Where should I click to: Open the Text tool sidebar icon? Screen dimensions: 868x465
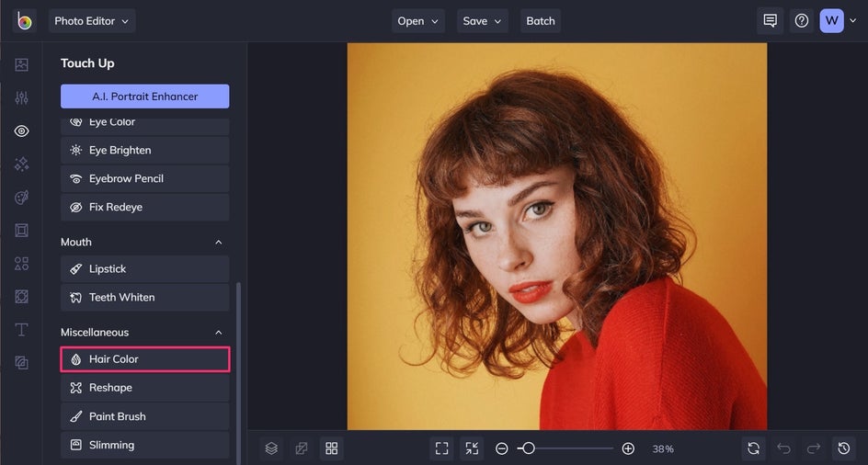[x=21, y=330]
